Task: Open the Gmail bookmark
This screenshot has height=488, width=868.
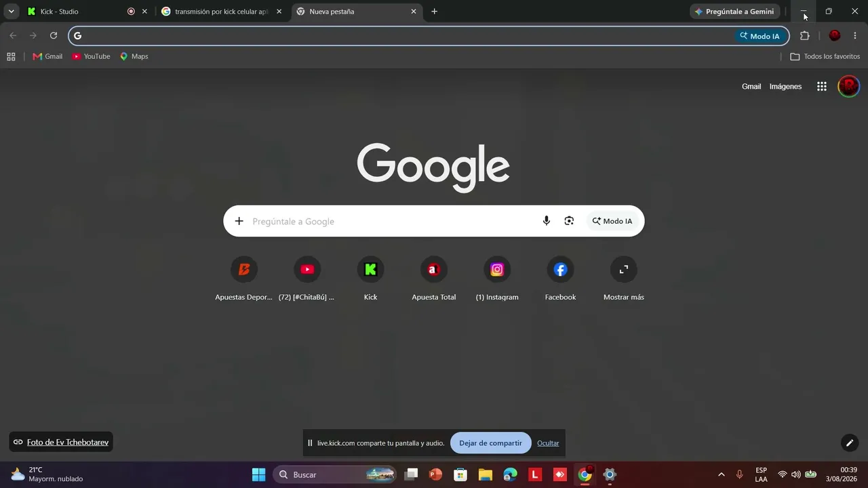Action: point(47,56)
